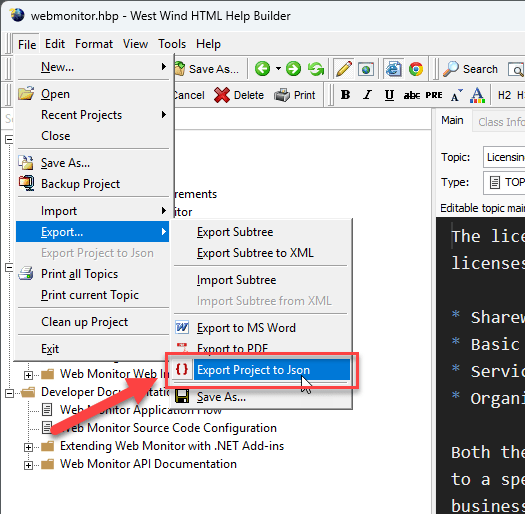Choose Export Project to Json in submenu
525x514 pixels.
tap(261, 370)
